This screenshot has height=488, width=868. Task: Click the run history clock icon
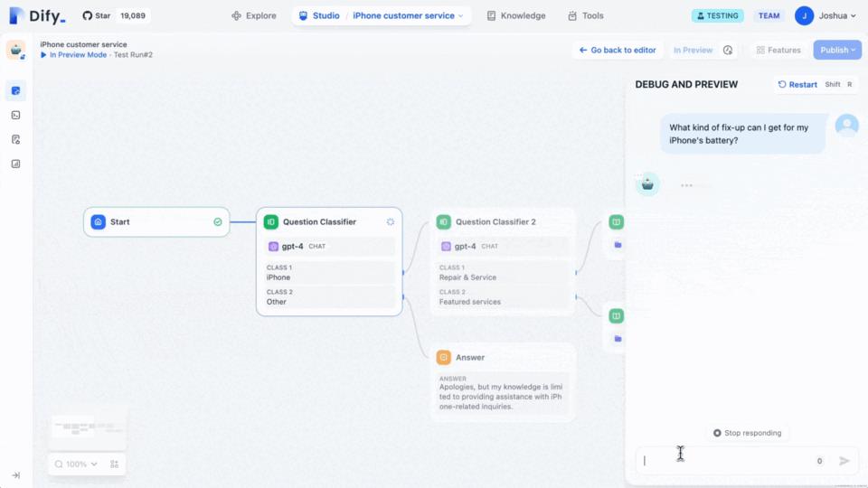click(728, 51)
